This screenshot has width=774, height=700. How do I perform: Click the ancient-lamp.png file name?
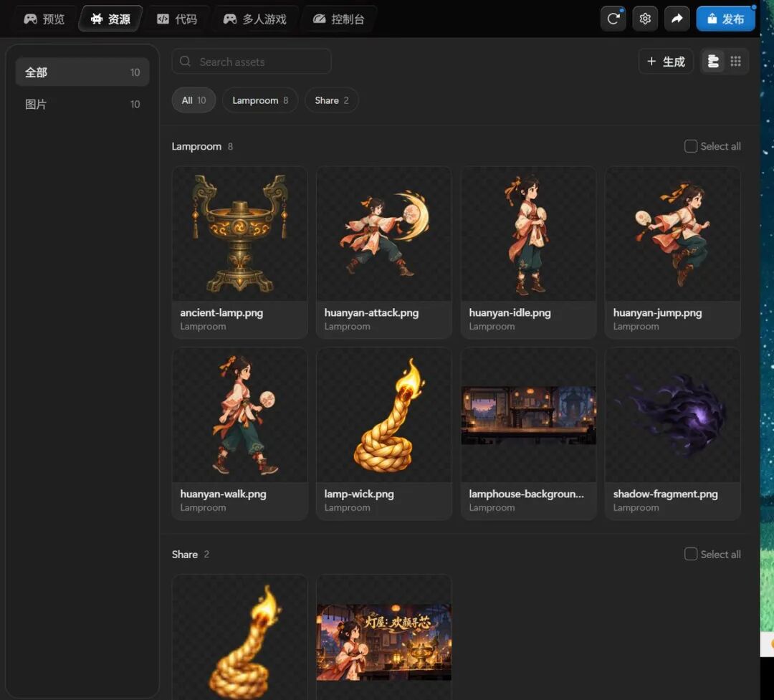[x=221, y=312]
